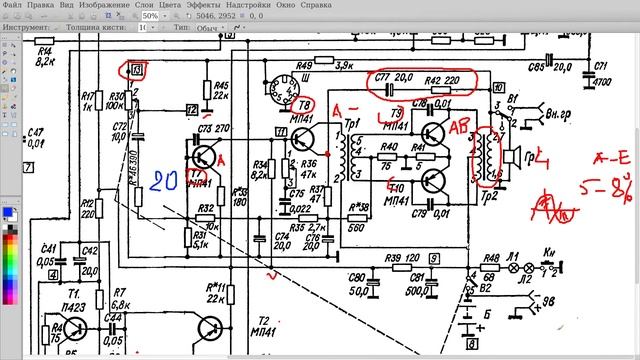Open the antialiasing options dropdown
This screenshot has width=640, height=360.
[x=239, y=27]
